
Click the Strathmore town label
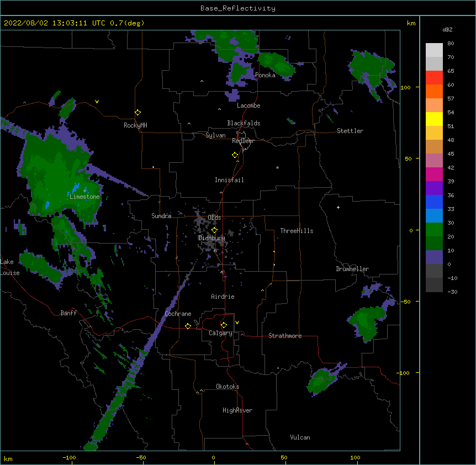coord(285,336)
